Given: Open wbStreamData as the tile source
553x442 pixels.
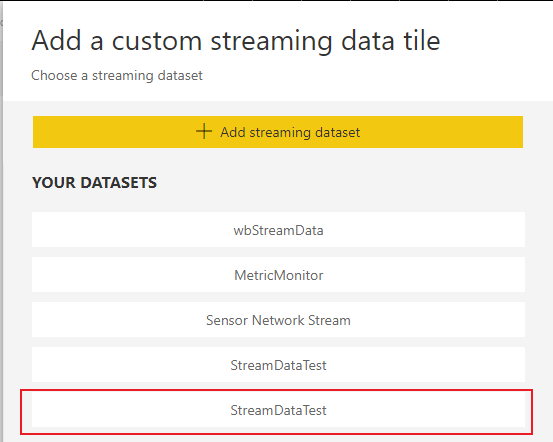Looking at the screenshot, I should pos(278,230).
